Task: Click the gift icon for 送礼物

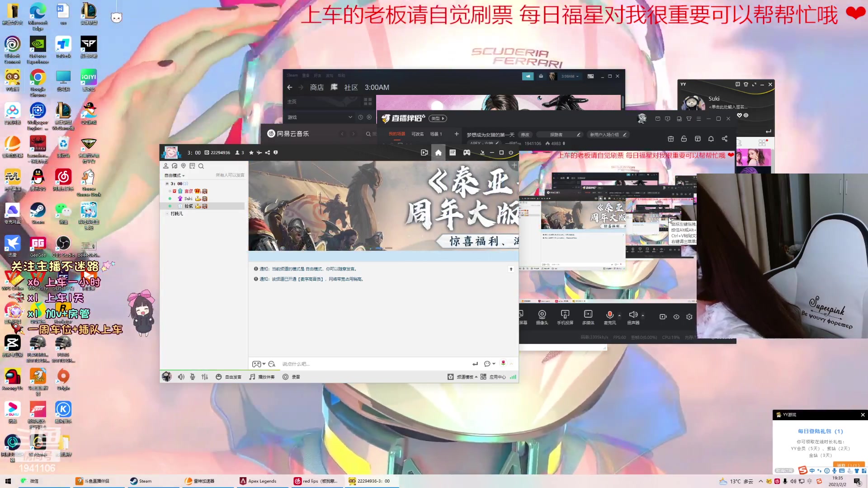Action: point(503,363)
